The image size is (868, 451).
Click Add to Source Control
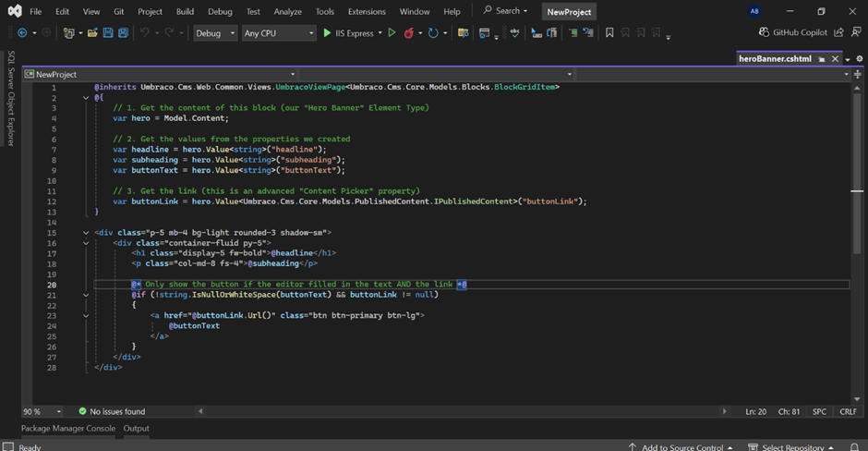pos(681,447)
